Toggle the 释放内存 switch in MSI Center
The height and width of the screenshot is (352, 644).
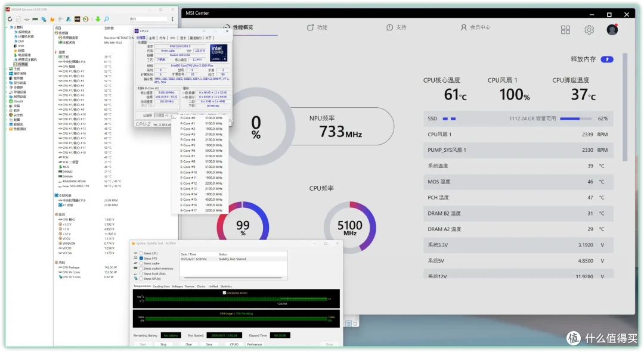point(607,60)
